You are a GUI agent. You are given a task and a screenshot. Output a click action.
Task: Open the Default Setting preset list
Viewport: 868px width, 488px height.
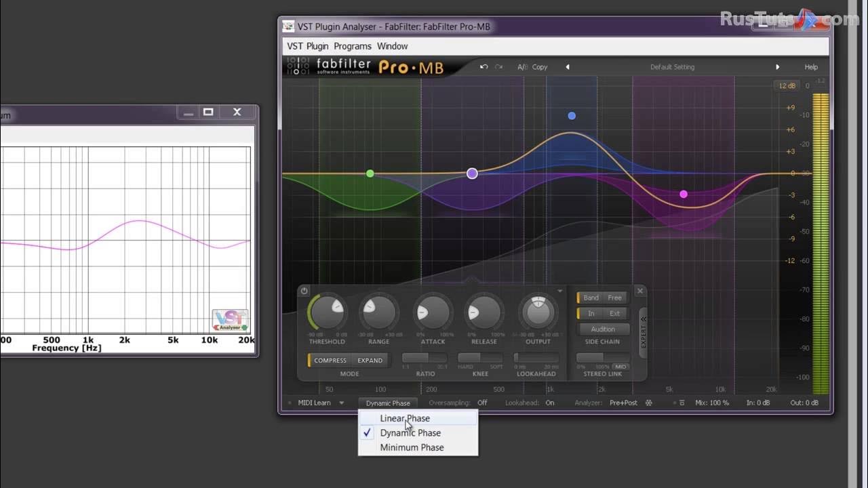[672, 67]
